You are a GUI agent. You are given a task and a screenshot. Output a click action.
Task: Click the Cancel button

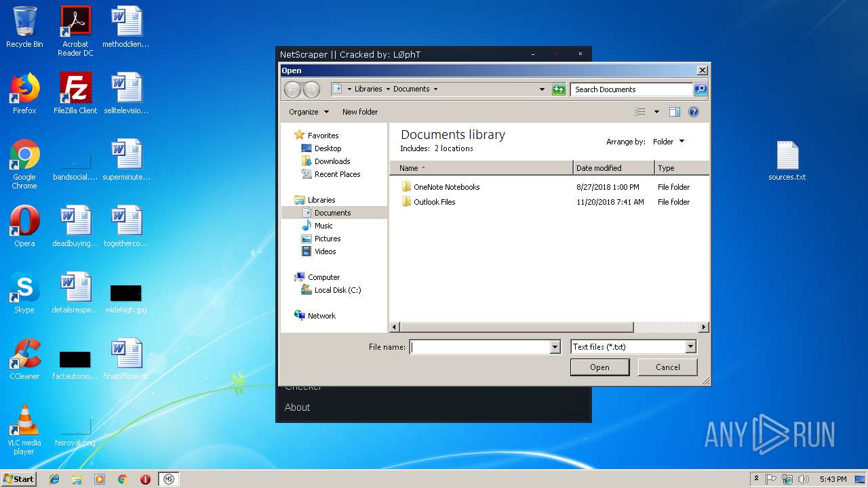pyautogui.click(x=668, y=367)
